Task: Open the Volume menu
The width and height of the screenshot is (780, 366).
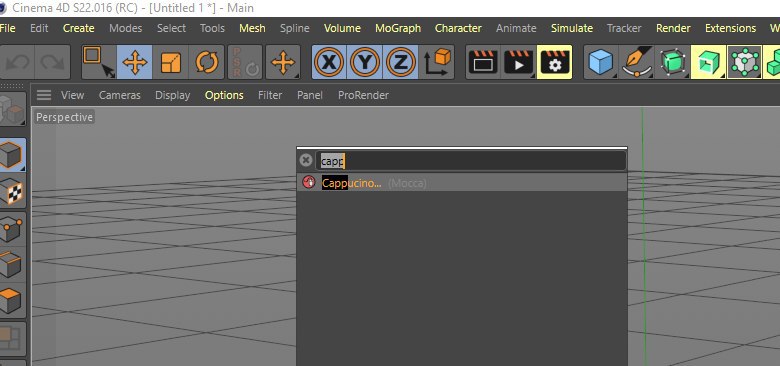Action: (x=342, y=28)
